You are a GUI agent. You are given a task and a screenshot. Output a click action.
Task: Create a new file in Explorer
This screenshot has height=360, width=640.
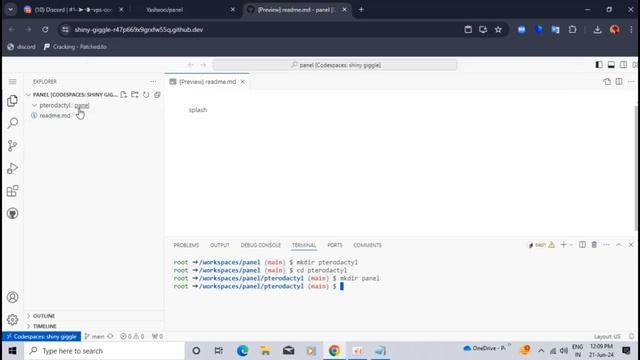pos(124,95)
